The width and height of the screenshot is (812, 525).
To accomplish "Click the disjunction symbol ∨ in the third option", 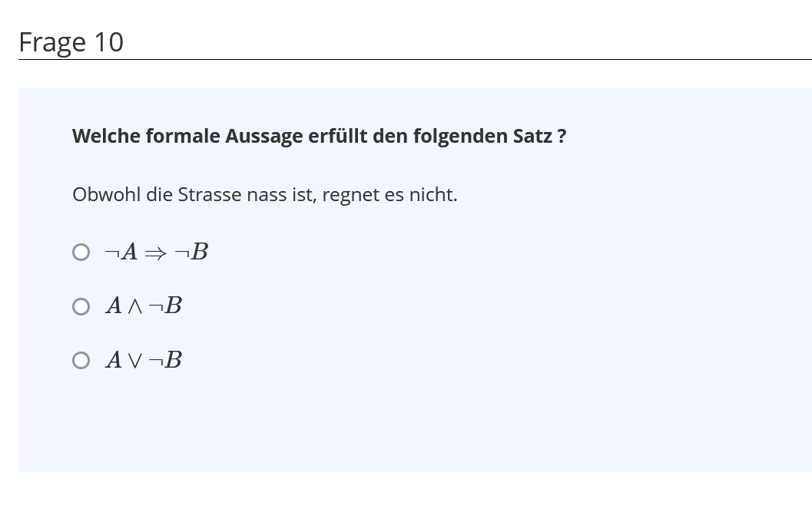I will coord(134,361).
